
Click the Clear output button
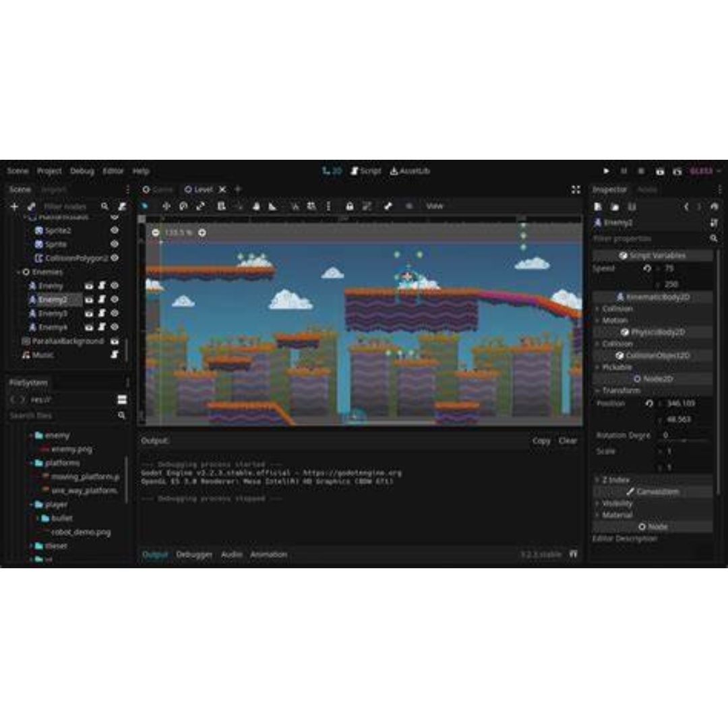(x=568, y=441)
